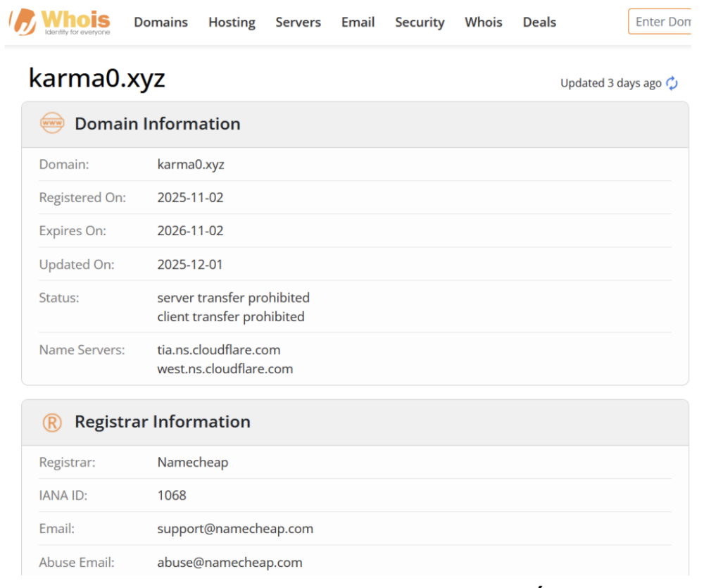
Task: Open the Domains menu
Action: pos(161,22)
